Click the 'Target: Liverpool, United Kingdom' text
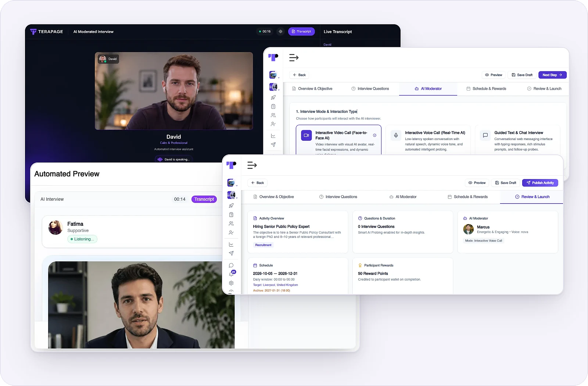Viewport: 588px width, 386px height. tap(275, 285)
